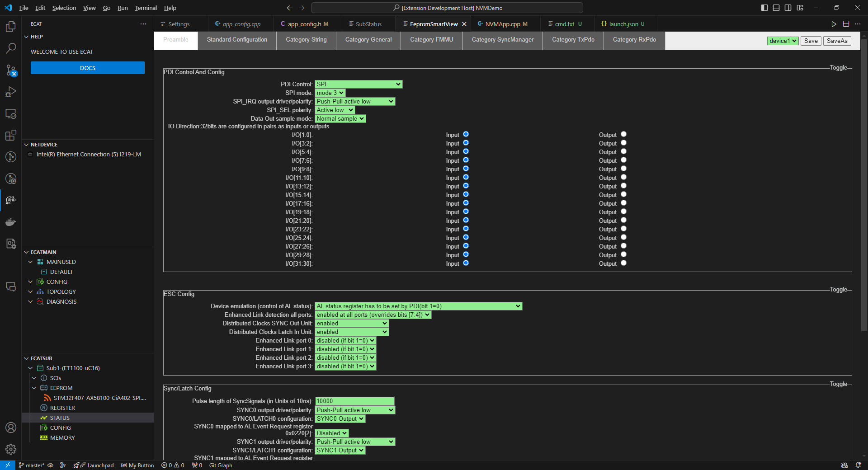Open the PDI Control dropdown
Screen dimensions: 868x470
click(359, 84)
